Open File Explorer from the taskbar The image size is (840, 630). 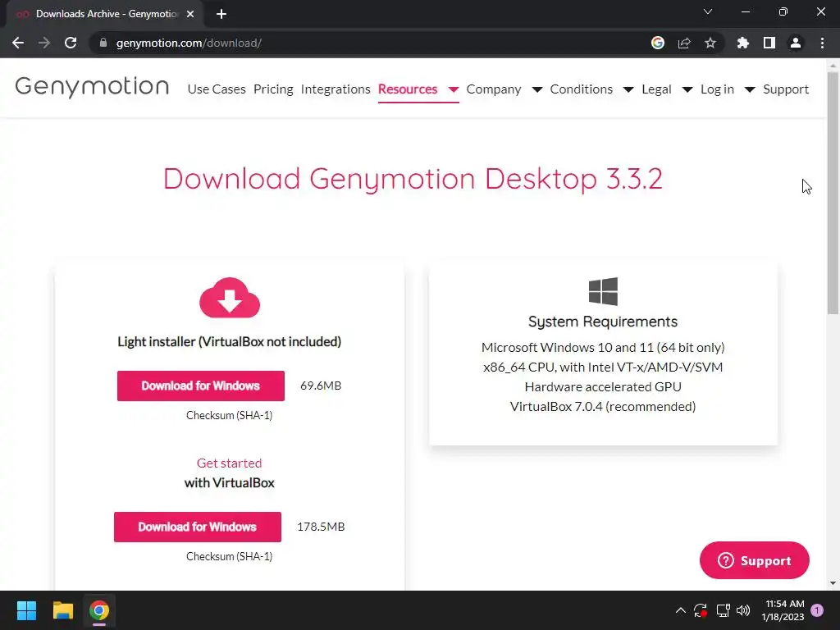coord(62,610)
